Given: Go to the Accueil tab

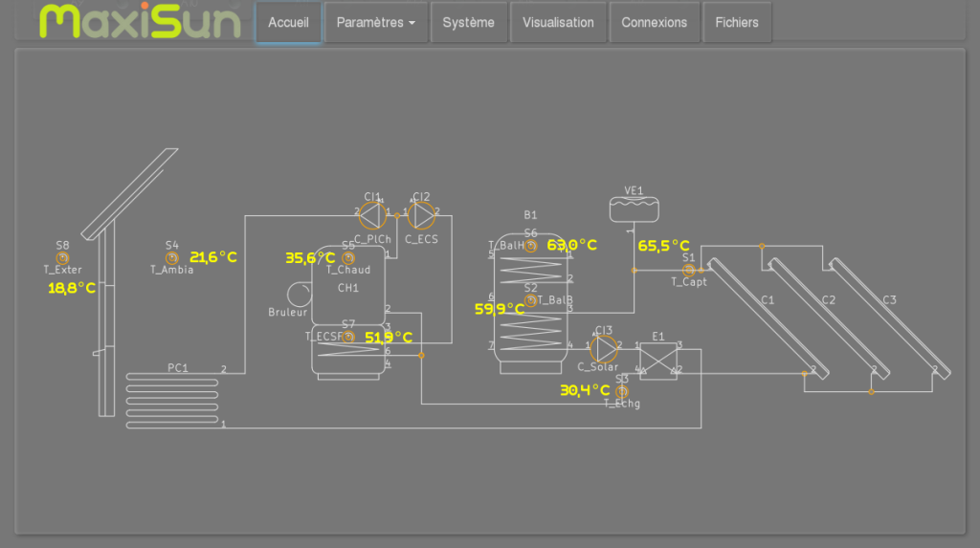Looking at the screenshot, I should [288, 22].
